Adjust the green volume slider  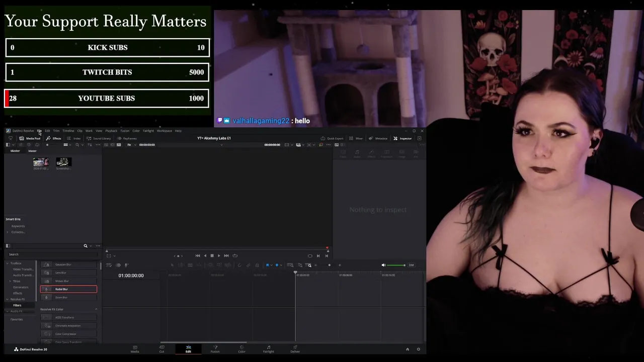(x=396, y=265)
